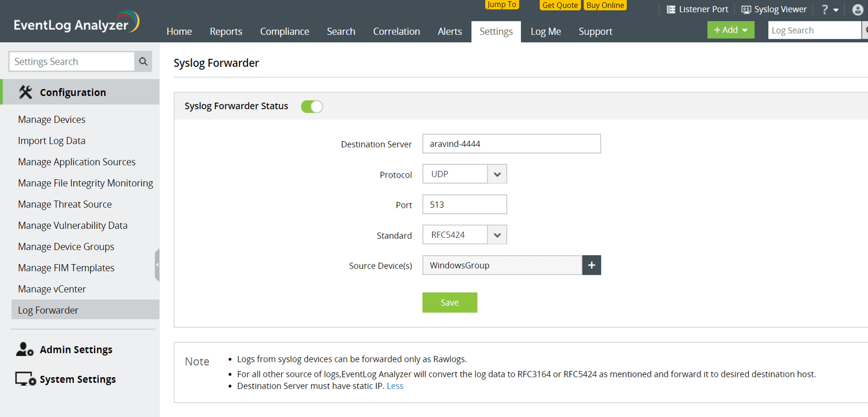
Task: Open the Protocol dropdown showing UDP
Action: (496, 174)
